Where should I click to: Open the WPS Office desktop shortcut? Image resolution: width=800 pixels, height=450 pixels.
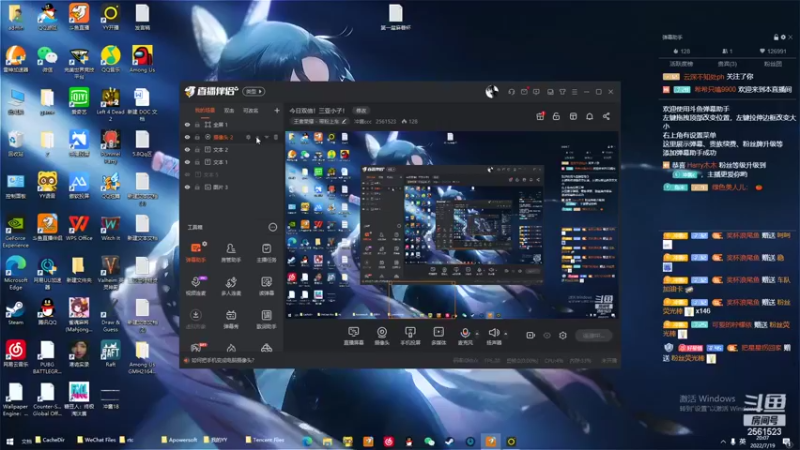click(79, 228)
